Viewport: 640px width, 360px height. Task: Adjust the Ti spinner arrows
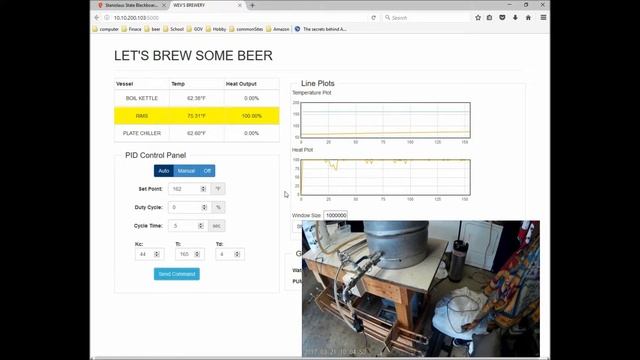[x=197, y=254]
